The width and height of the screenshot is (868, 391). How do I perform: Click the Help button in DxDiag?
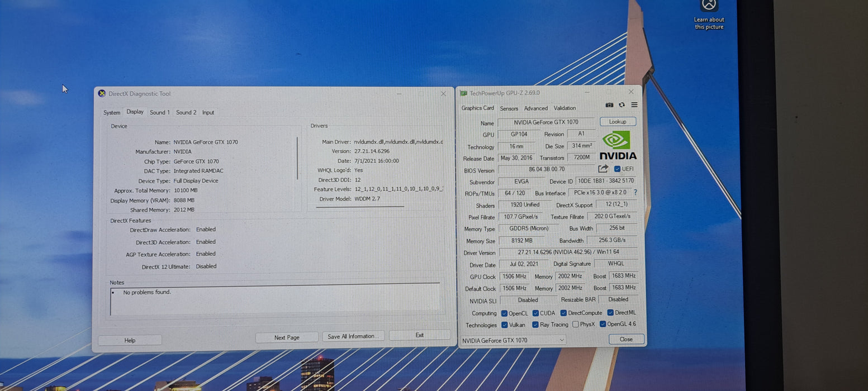(x=130, y=340)
